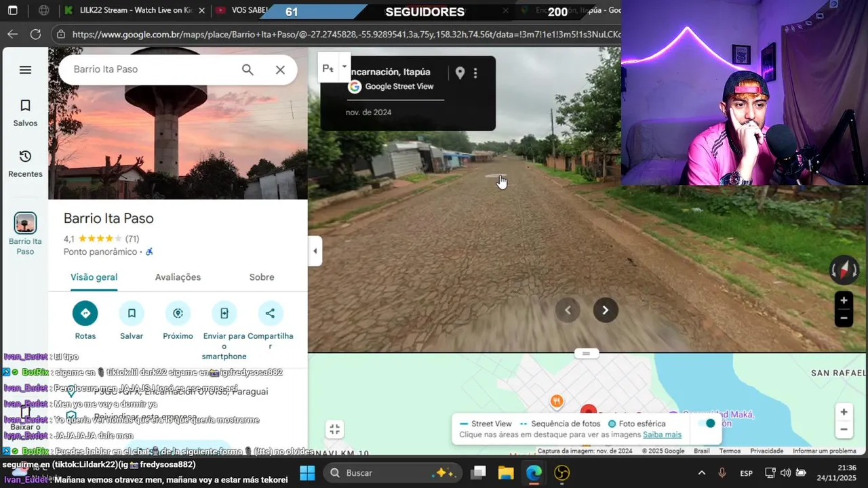The width and height of the screenshot is (868, 488).
Task: Click the search magnifier icon
Action: [248, 70]
